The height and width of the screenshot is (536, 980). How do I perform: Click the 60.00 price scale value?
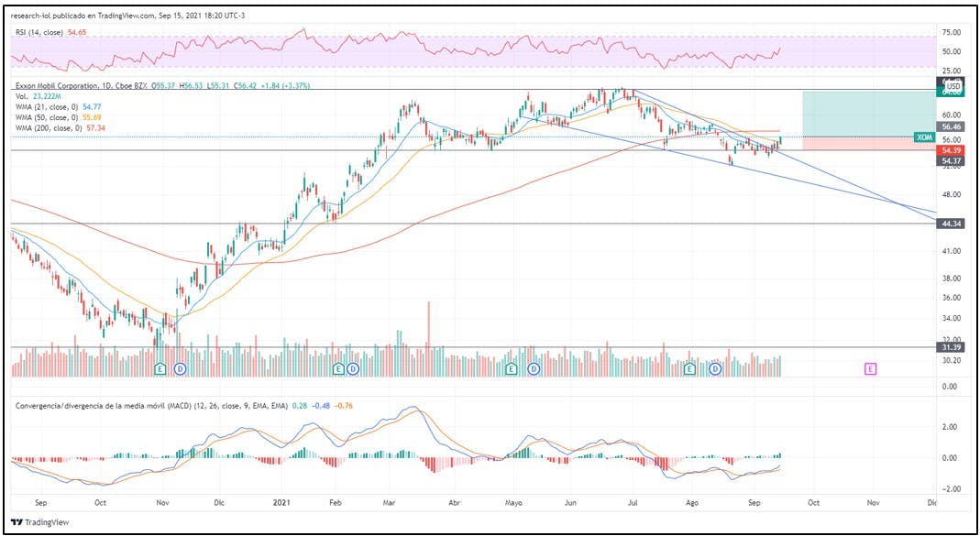pos(952,115)
